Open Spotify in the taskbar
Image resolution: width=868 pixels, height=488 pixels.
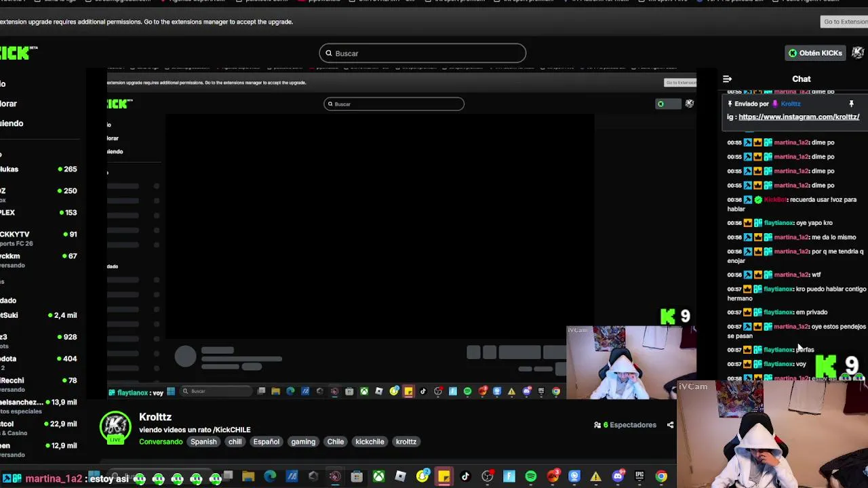[x=530, y=476]
